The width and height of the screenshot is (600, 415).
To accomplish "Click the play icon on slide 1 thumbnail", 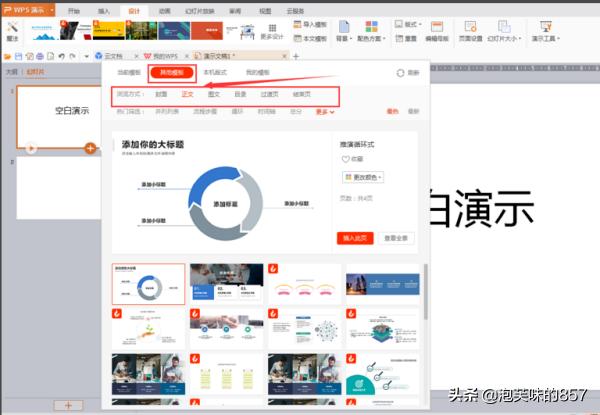I will tap(31, 148).
